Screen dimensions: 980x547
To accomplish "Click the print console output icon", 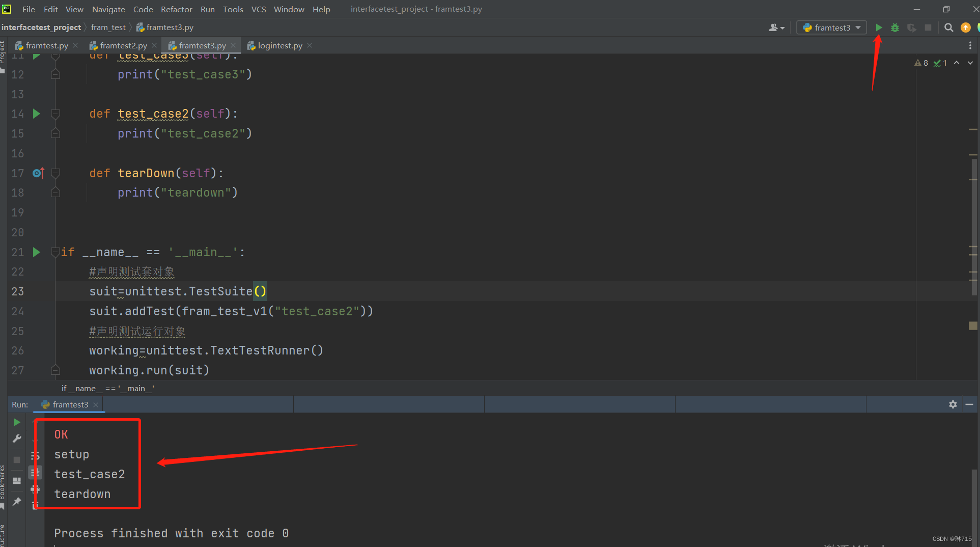I will (x=35, y=489).
